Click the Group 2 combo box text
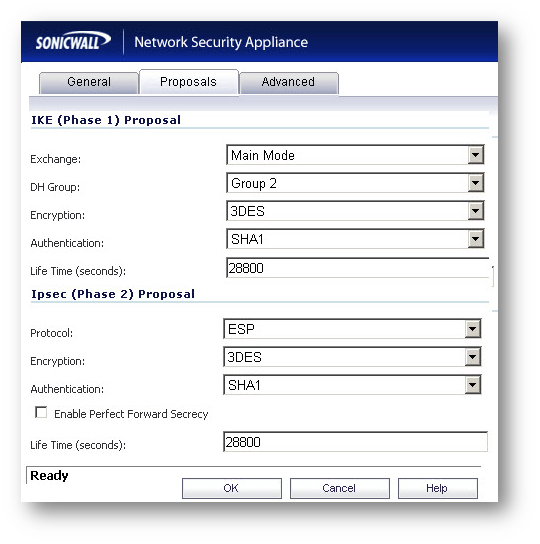The height and width of the screenshot is (544, 540). point(254,183)
